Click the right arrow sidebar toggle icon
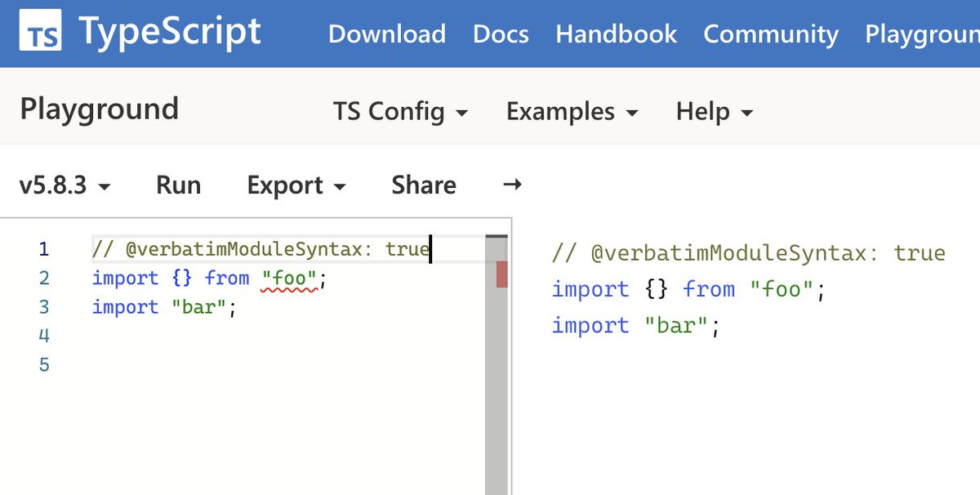This screenshot has width=980, height=495. pos(512,185)
